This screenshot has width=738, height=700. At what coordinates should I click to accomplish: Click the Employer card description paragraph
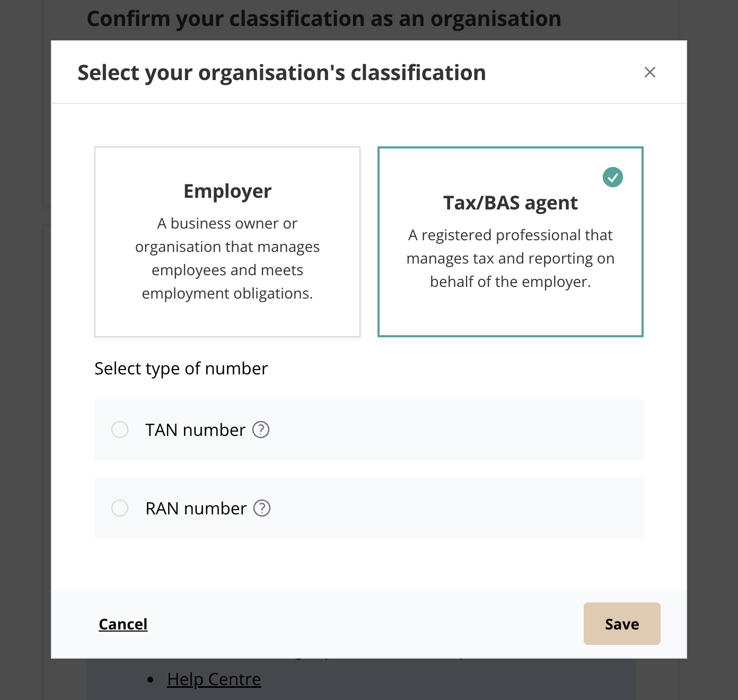(227, 258)
